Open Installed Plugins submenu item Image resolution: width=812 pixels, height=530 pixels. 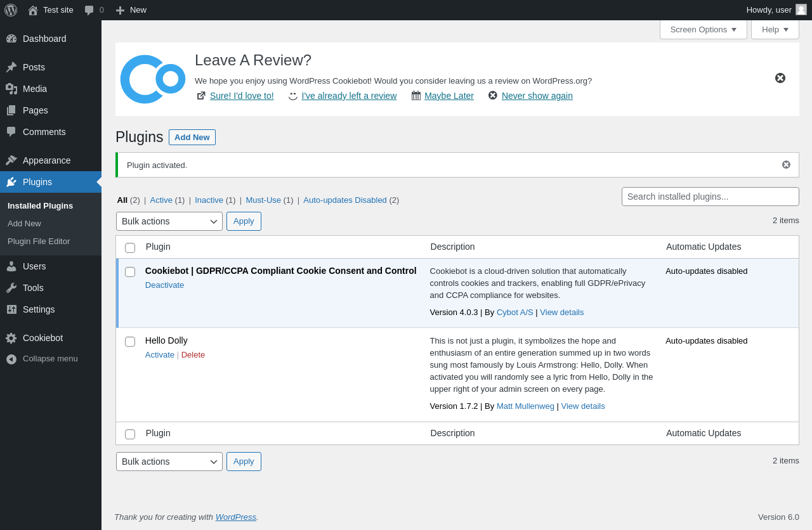[x=40, y=205]
